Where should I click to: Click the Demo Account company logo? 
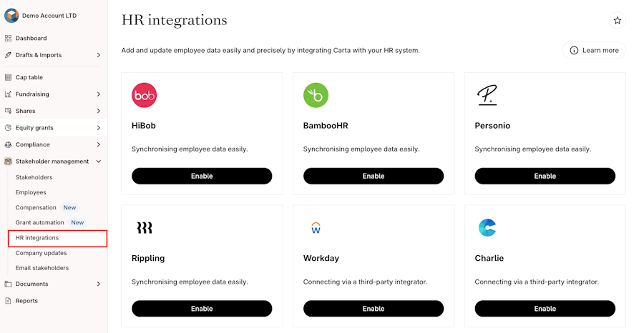11,16
